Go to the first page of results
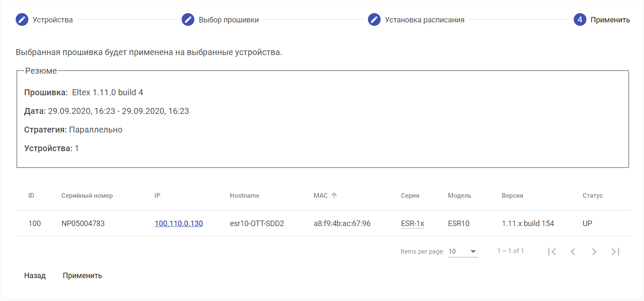Image resolution: width=644 pixels, height=301 pixels. (552, 251)
